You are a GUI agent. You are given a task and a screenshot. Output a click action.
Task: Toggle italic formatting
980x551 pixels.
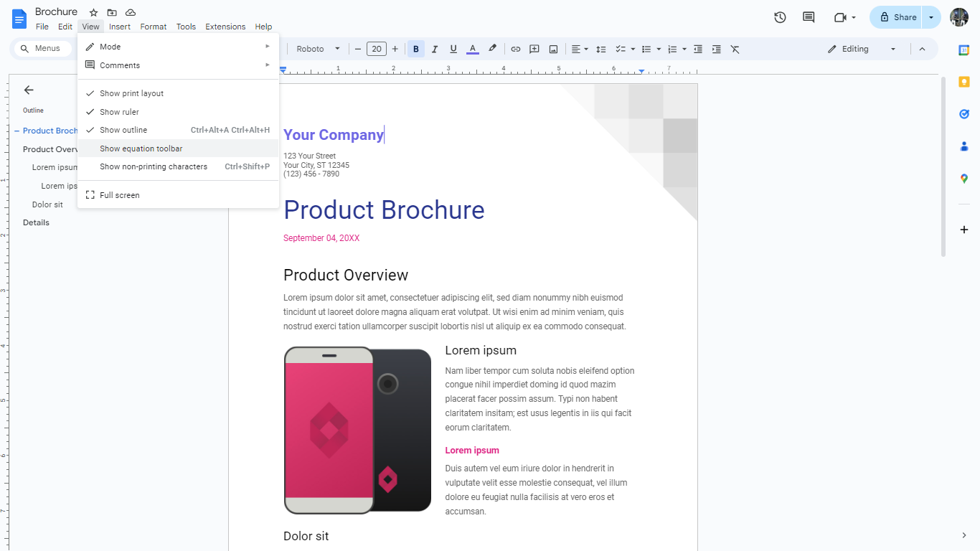click(x=434, y=49)
